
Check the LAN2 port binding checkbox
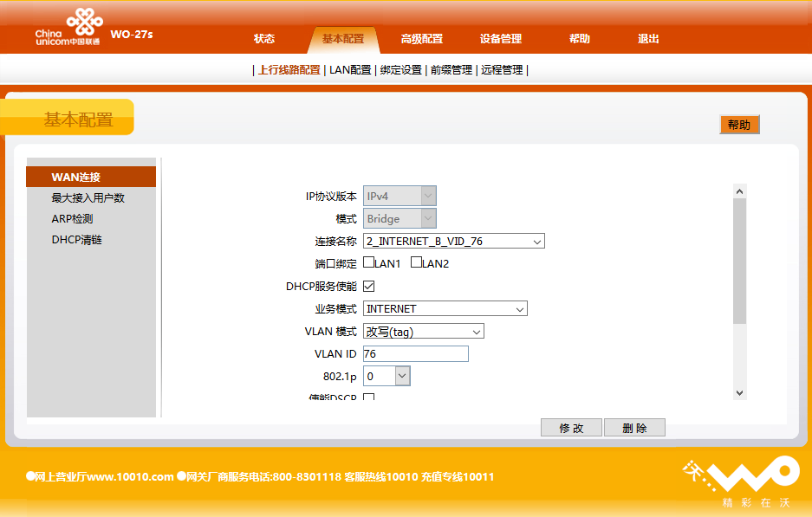(416, 262)
